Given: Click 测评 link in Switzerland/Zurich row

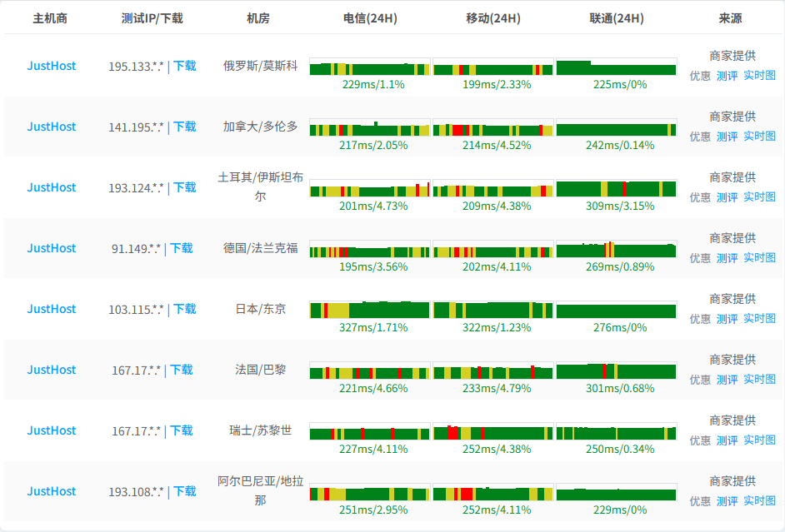Looking at the screenshot, I should 727,440.
